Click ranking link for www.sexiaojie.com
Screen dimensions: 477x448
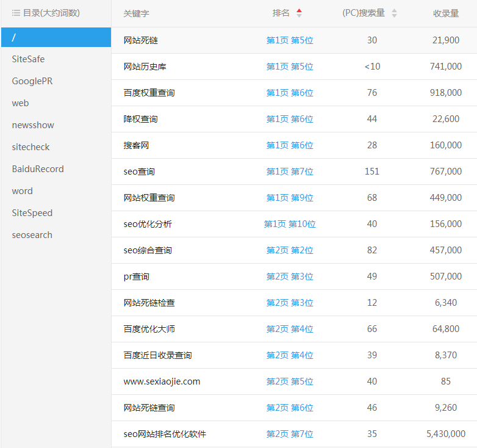(x=290, y=381)
